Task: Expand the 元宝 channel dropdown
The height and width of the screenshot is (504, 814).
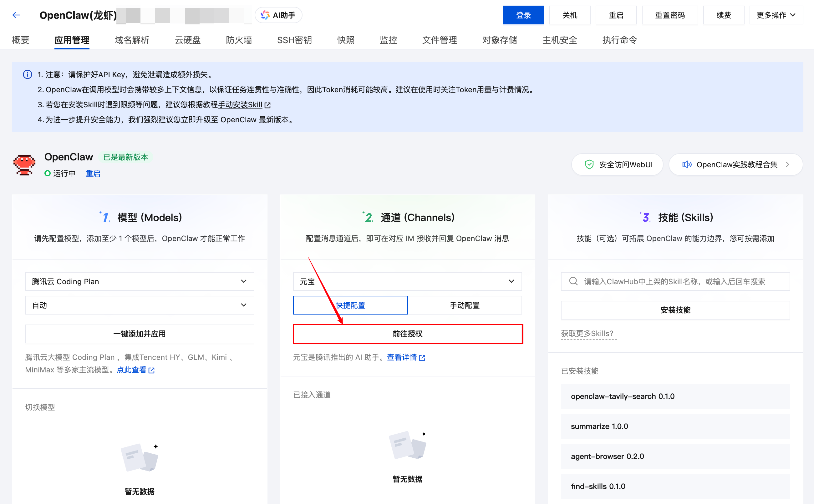Action: tap(407, 281)
